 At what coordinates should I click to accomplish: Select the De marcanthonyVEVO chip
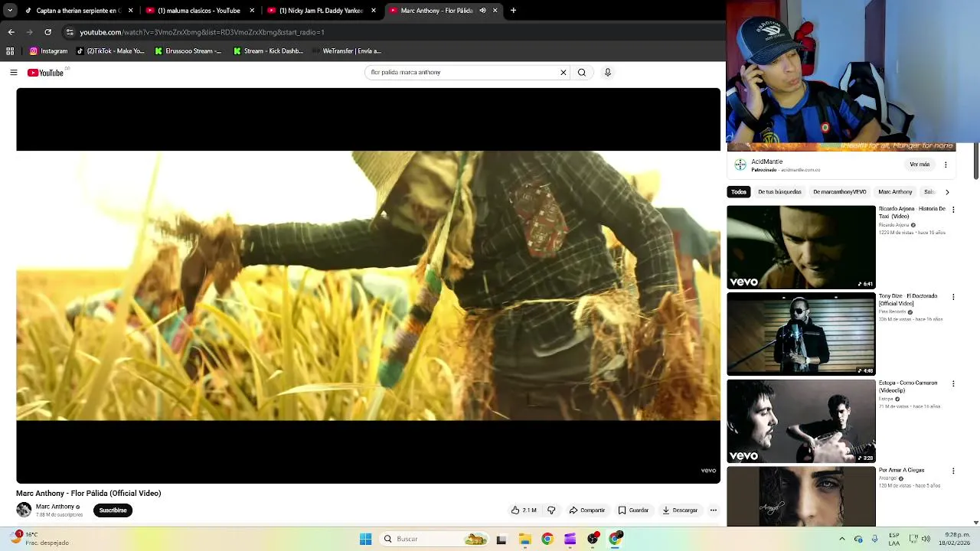[840, 192]
